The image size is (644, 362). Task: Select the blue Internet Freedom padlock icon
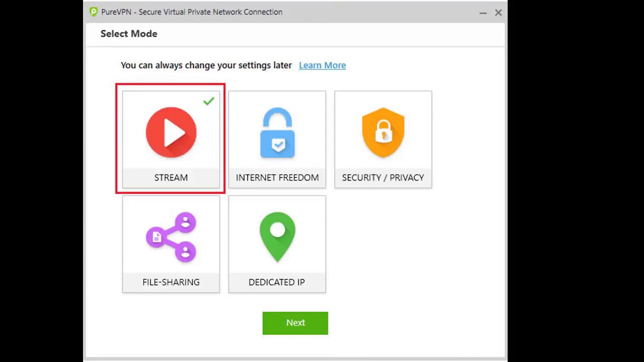pos(277,133)
